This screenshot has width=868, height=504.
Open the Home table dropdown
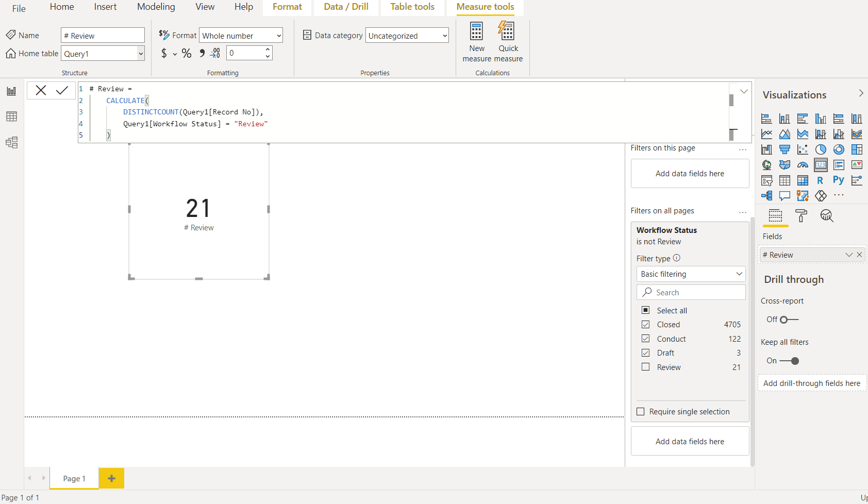pyautogui.click(x=140, y=54)
